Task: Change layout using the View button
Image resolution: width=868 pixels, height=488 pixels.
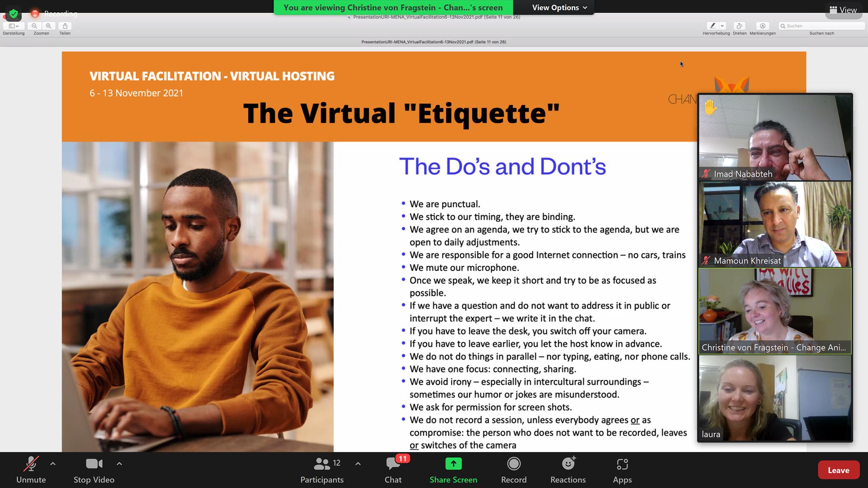Action: coord(843,10)
